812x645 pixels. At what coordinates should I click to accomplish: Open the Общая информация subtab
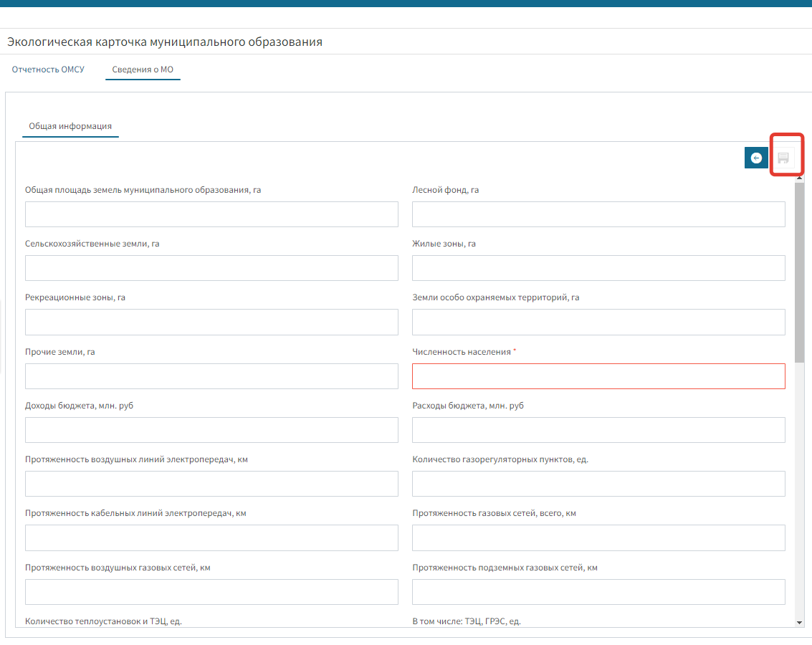(70, 126)
